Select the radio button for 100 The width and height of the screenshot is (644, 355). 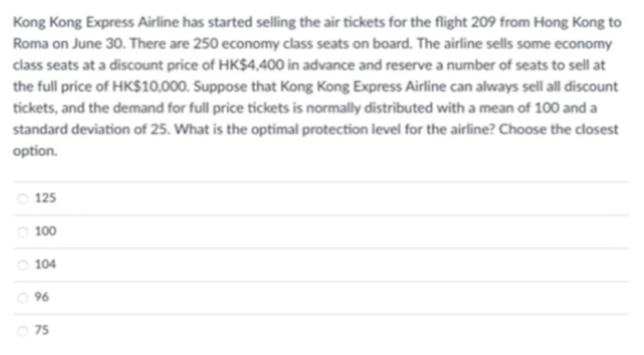point(22,232)
